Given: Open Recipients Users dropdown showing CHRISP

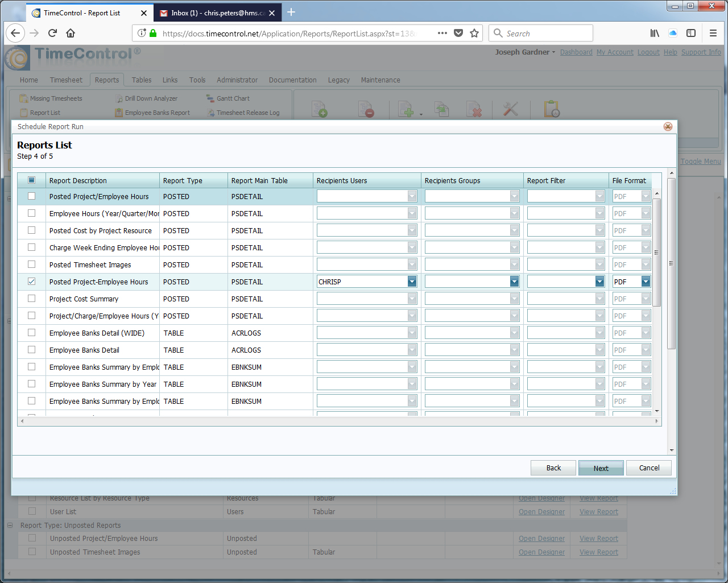Looking at the screenshot, I should (412, 282).
